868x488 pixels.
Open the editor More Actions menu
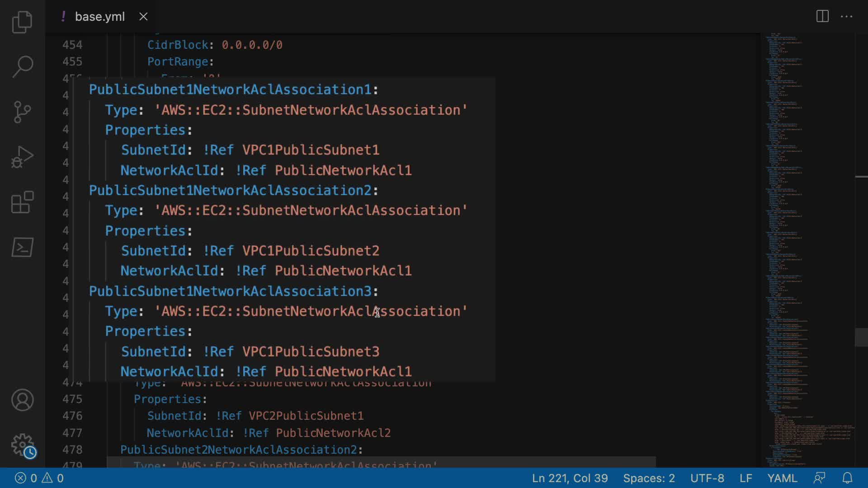[846, 17]
